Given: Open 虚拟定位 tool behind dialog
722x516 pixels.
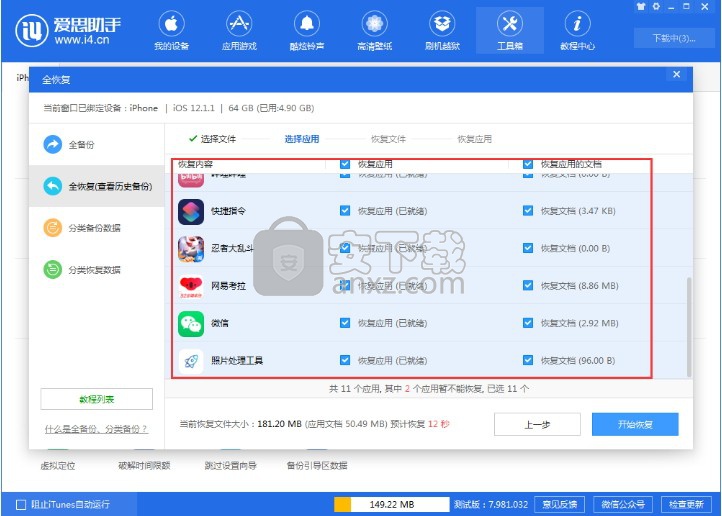Looking at the screenshot, I should pos(58,466).
